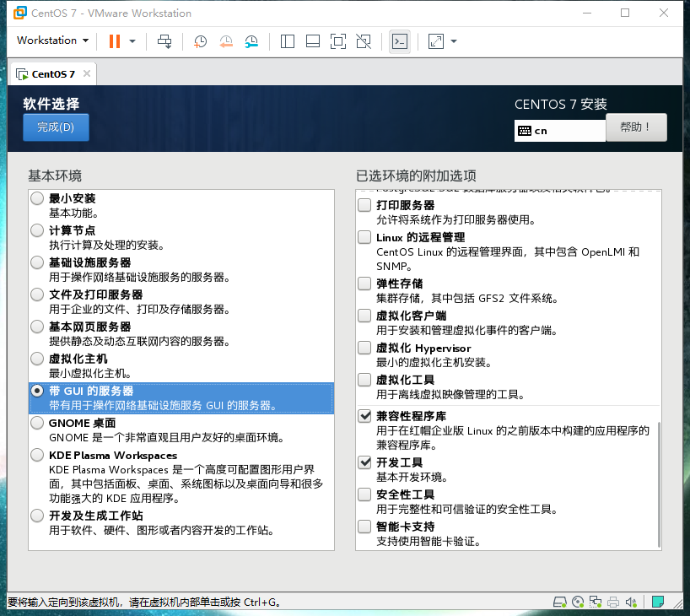Viewport: 690px width, 616px height.
Task: Check the 安全性工具 checkbox
Action: 364,494
